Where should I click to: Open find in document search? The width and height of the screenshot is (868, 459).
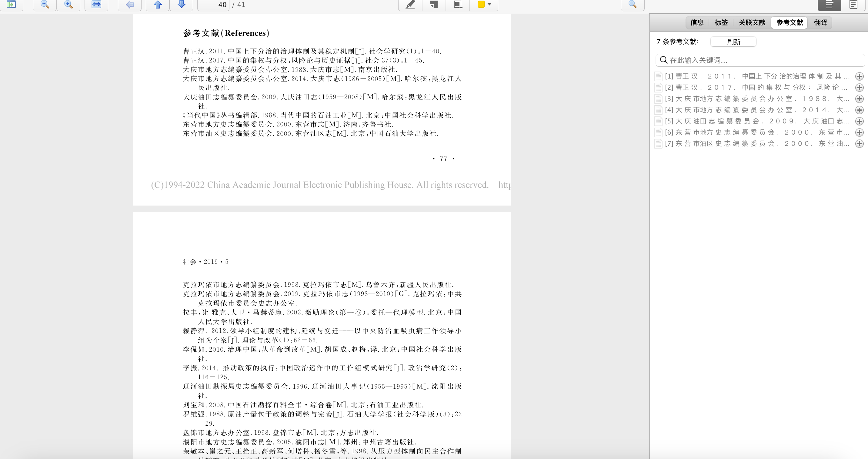click(x=633, y=5)
